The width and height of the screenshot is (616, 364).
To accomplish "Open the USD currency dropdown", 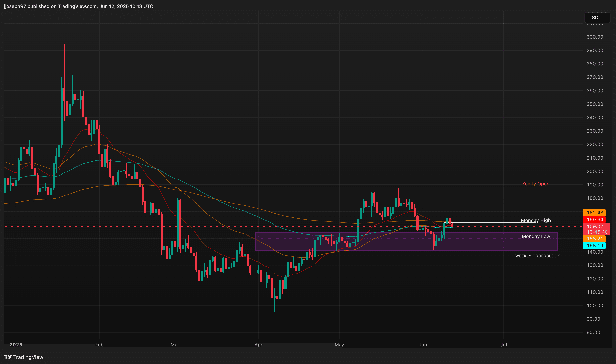I will point(597,18).
